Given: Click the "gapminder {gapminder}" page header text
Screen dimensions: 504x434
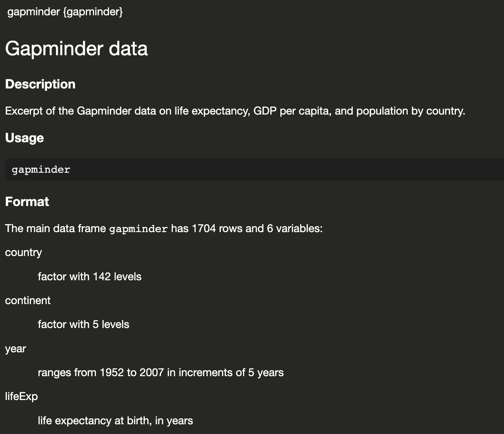Looking at the screenshot, I should tap(65, 12).
